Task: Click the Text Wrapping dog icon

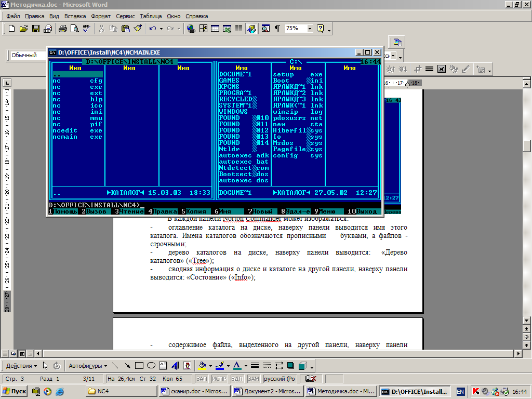Action: point(442,69)
